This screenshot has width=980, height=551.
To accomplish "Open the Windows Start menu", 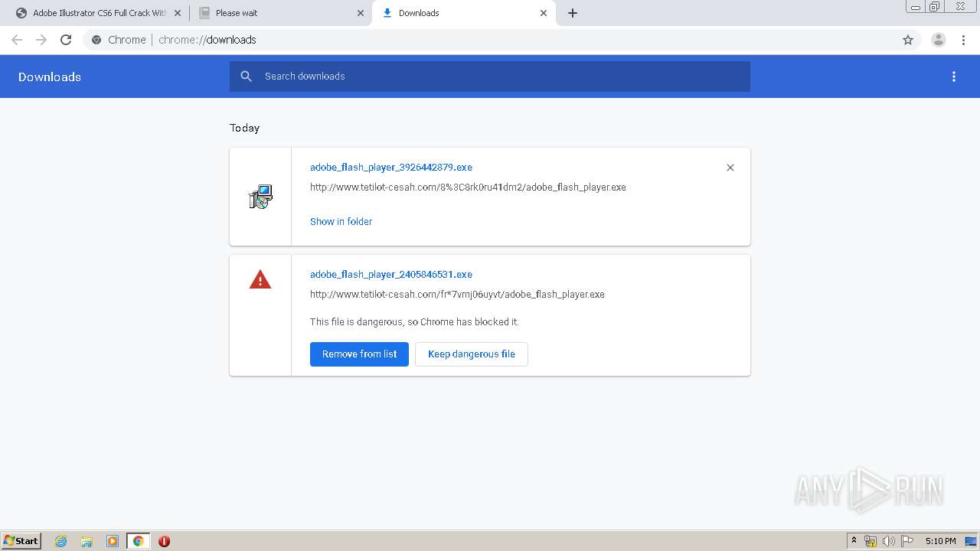I will 21,540.
